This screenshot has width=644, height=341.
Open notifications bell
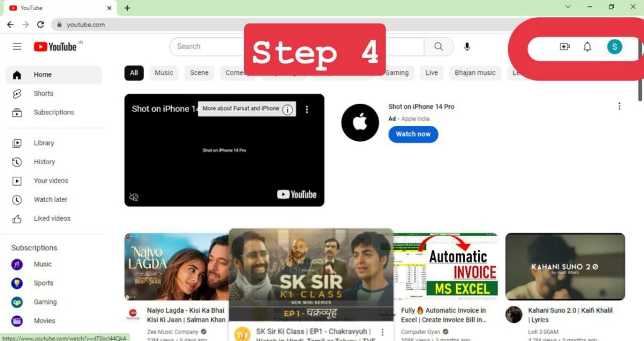[587, 47]
